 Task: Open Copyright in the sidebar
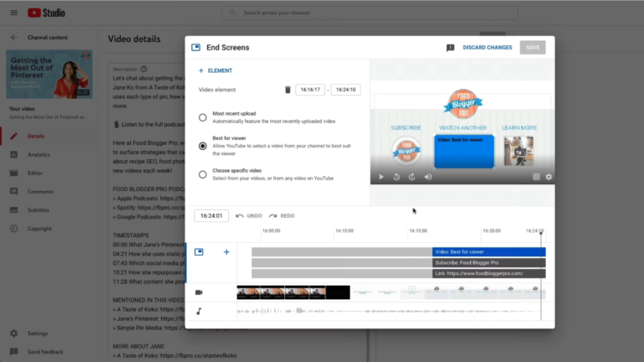tap(39, 228)
